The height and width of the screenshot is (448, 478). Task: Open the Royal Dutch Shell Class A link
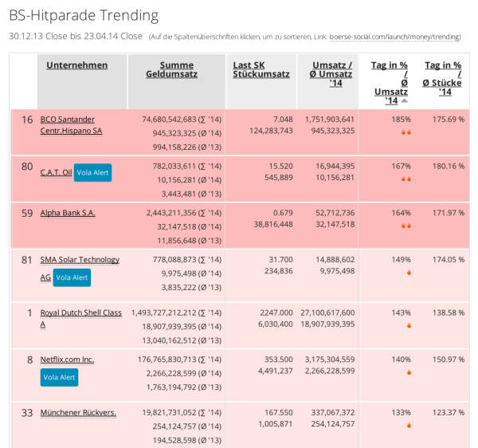coord(82,318)
